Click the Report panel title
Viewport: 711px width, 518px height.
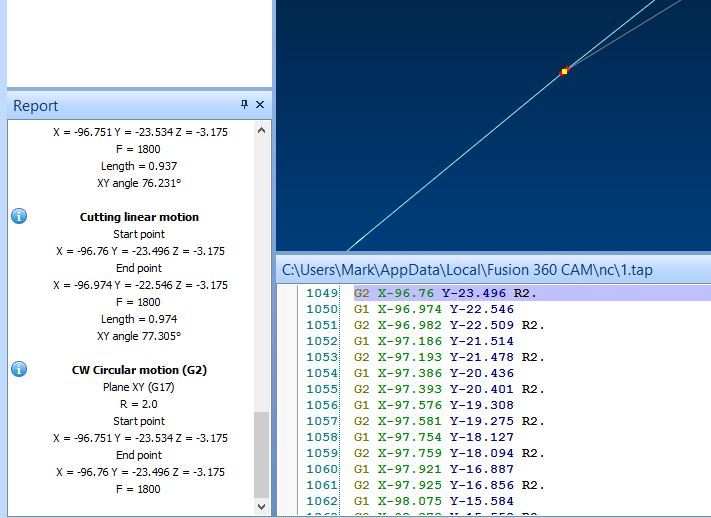tap(35, 106)
